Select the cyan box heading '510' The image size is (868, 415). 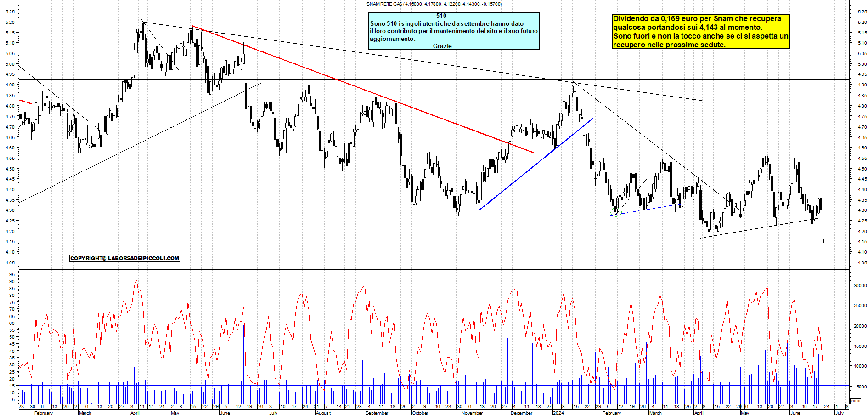click(441, 16)
